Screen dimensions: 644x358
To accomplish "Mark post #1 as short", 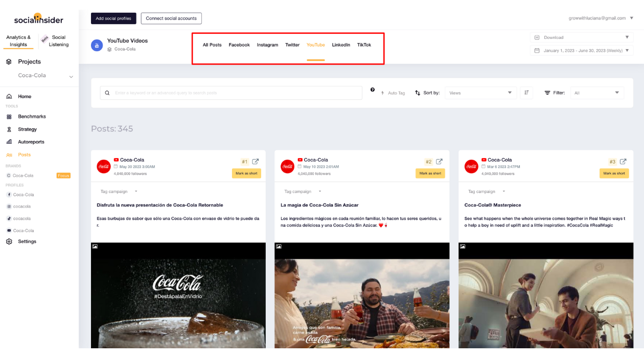I will [246, 173].
